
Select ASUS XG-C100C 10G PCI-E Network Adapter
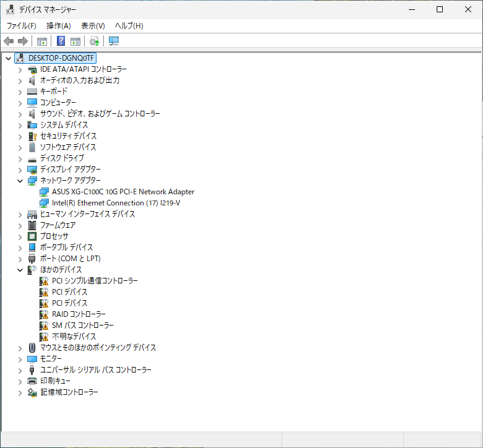coord(123,192)
